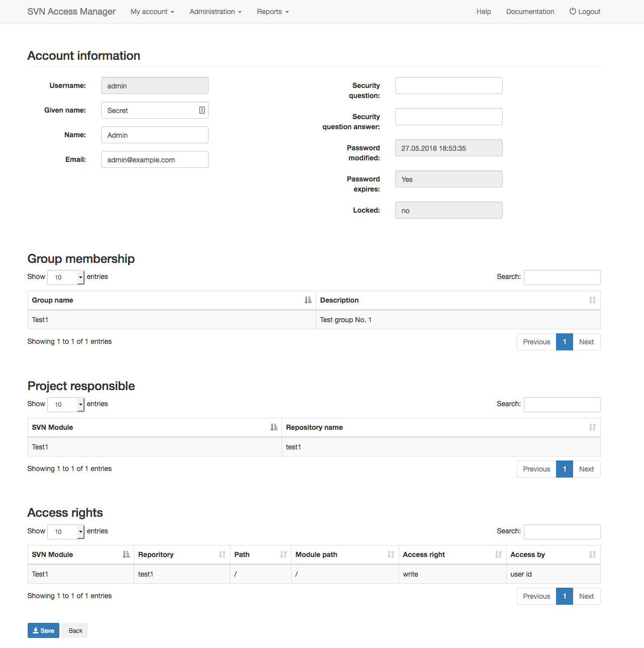Open the Group membership entries dropdown

(x=66, y=277)
